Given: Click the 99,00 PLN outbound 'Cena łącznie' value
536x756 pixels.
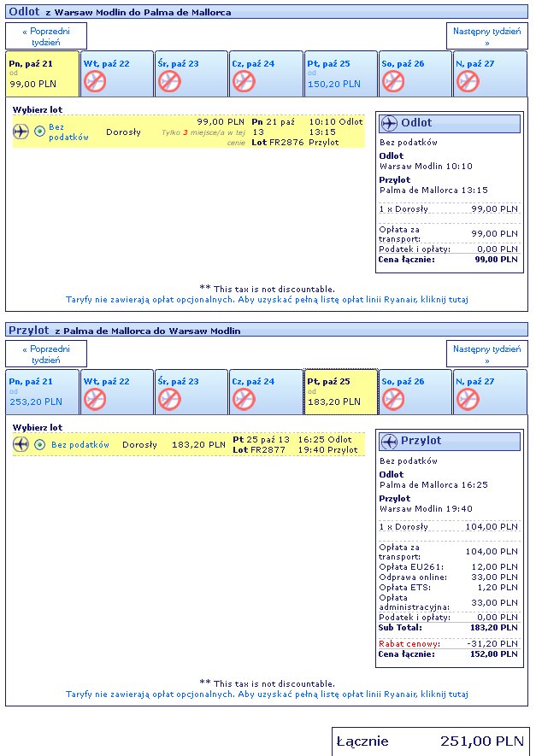Looking at the screenshot, I should coord(497,260).
